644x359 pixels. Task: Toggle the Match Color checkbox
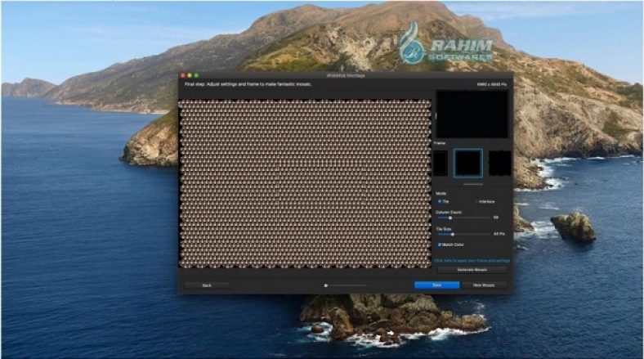(439, 244)
